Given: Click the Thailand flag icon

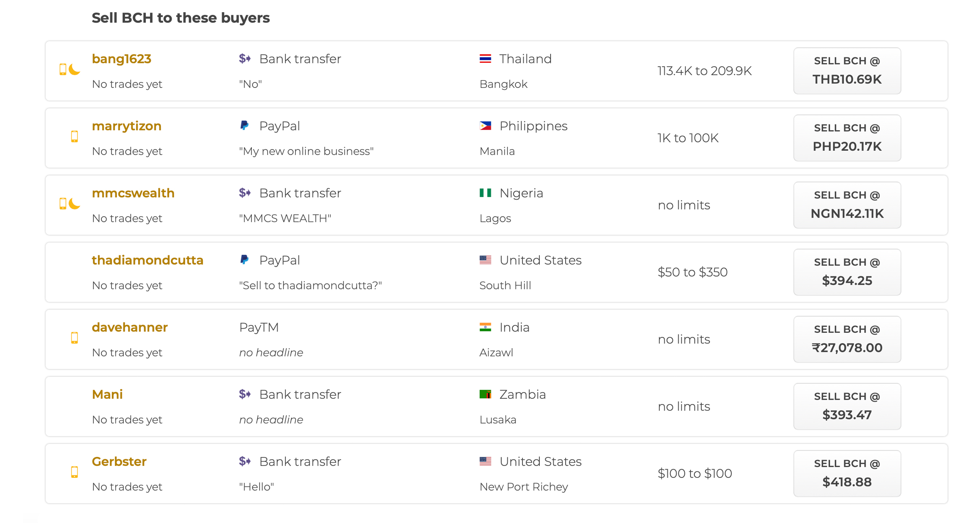Looking at the screenshot, I should pos(485,59).
